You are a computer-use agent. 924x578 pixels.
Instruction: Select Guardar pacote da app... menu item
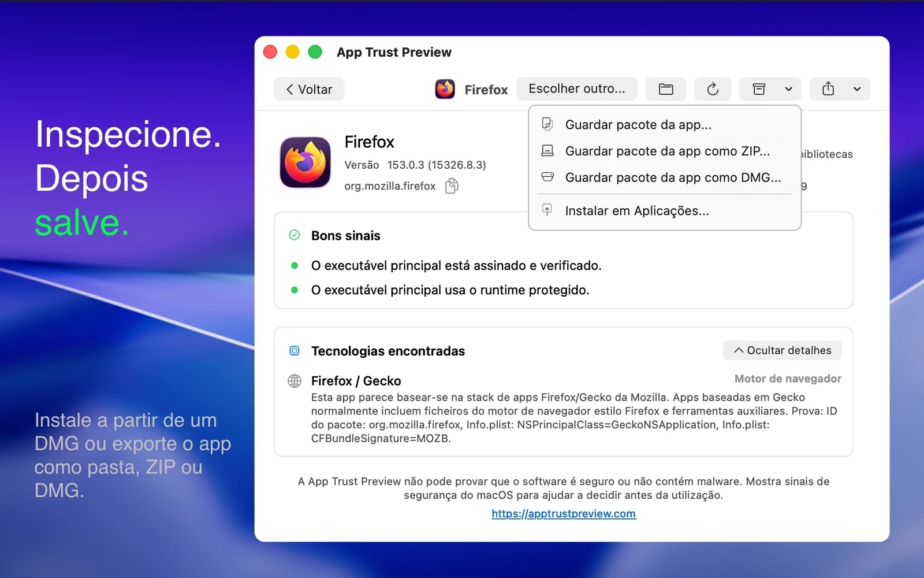(x=665, y=124)
